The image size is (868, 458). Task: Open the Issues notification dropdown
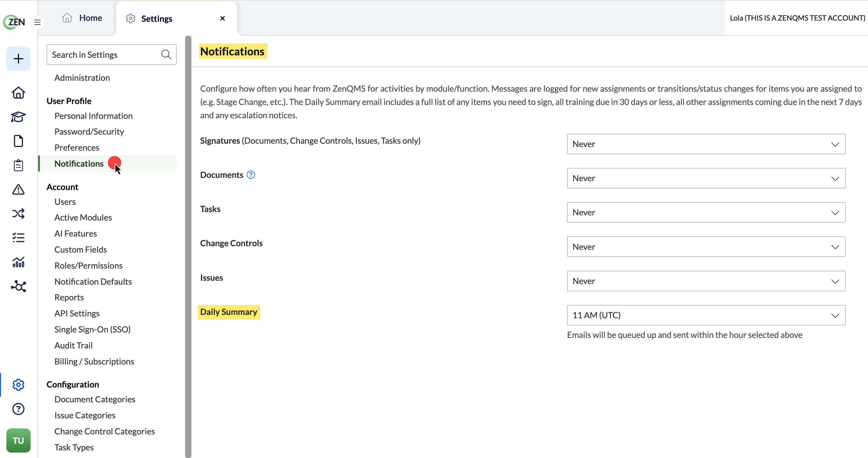706,281
